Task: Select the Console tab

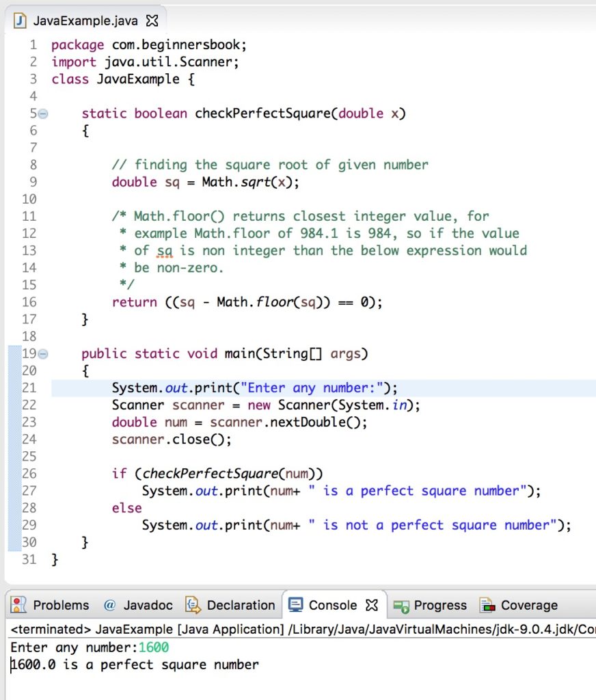Action: click(333, 605)
